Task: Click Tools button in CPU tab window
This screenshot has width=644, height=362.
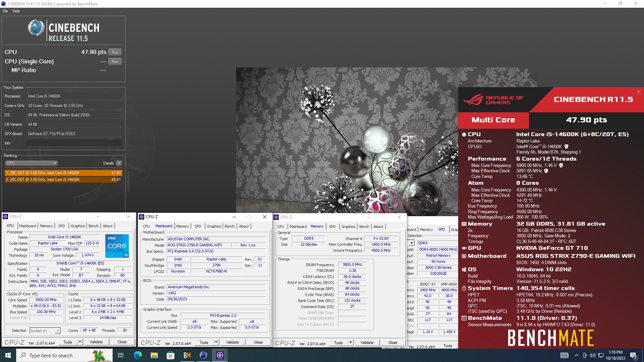Action: coord(68,342)
